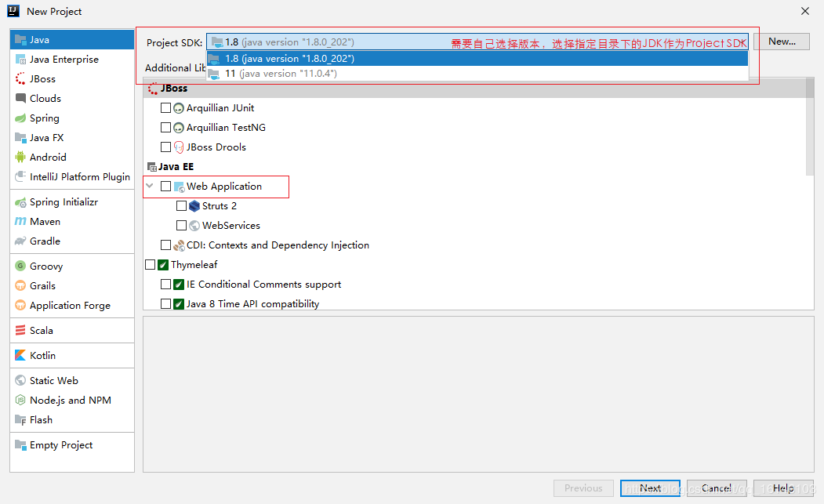Viewport: 824px width, 504px height.
Task: Select Maven project type
Action: coord(72,222)
